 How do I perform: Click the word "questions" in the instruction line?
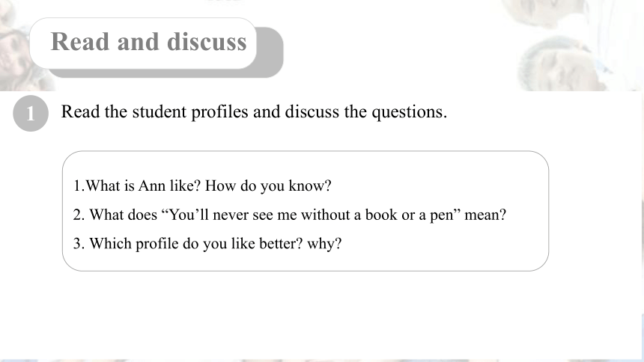[x=407, y=112]
